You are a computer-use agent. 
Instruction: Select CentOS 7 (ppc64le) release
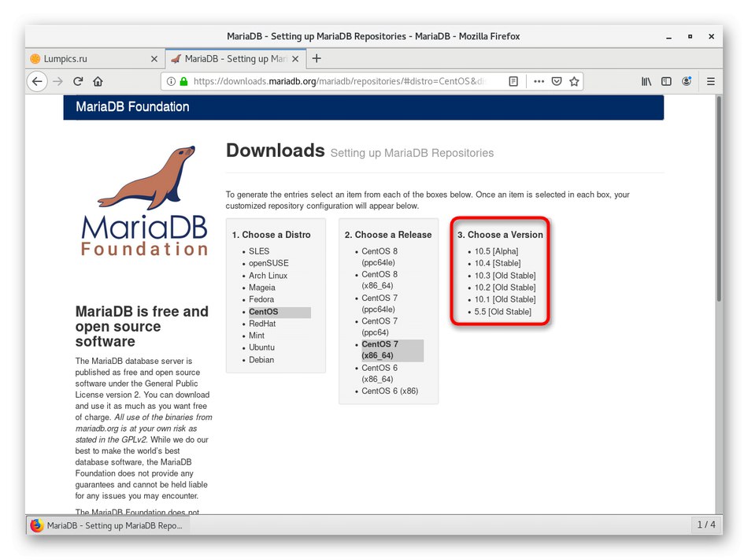(380, 304)
